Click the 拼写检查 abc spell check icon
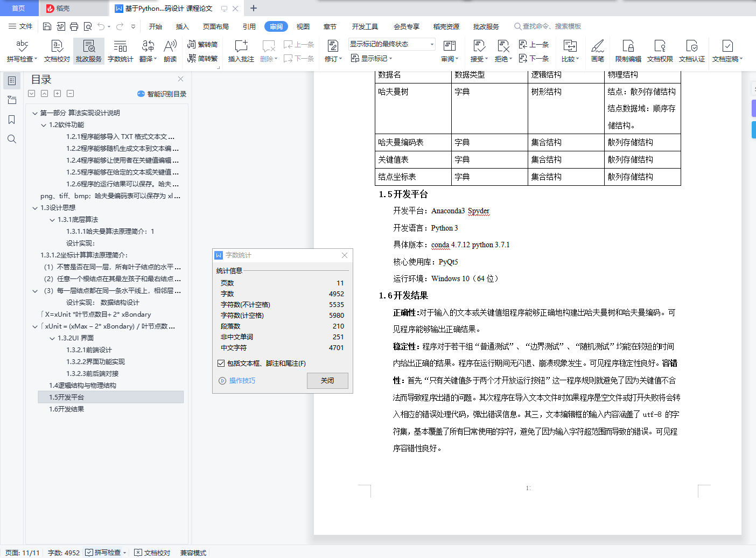Viewport: 756px width, 558px height. (x=22, y=46)
